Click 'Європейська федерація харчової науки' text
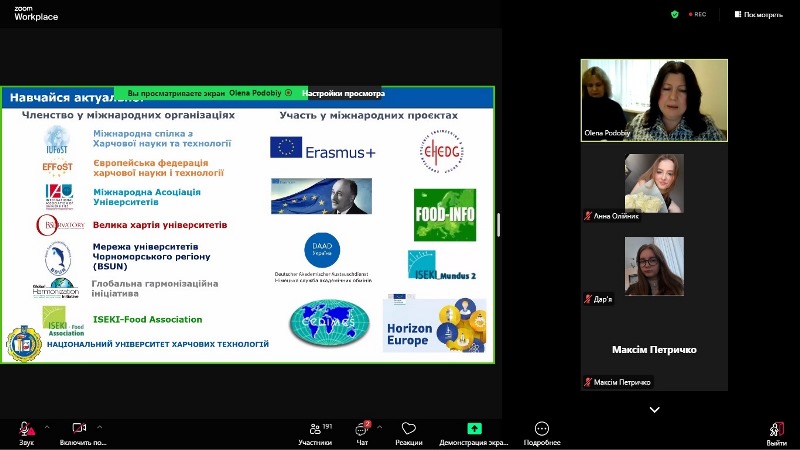 [159, 168]
